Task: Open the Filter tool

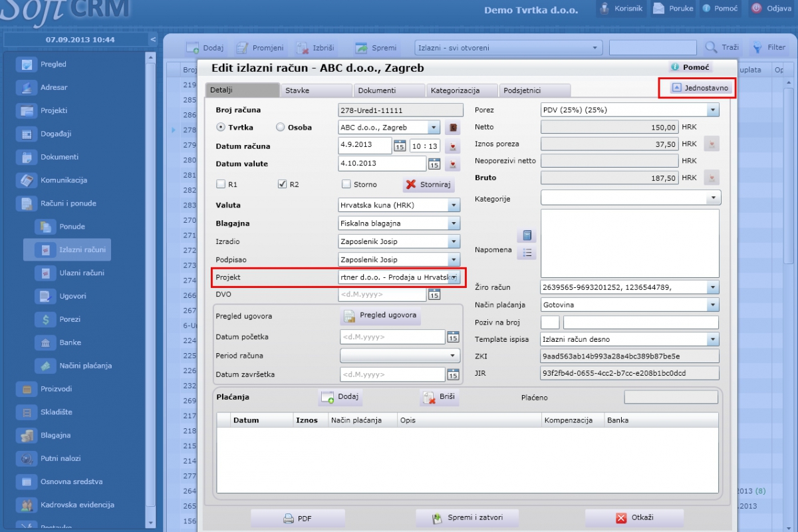Action: 768,48
